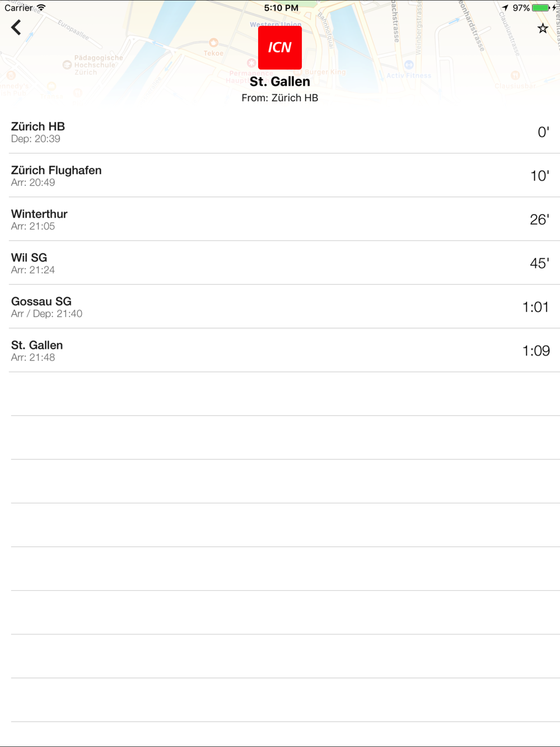
Task: Tap the St. Gallen destination title
Action: [x=280, y=82]
